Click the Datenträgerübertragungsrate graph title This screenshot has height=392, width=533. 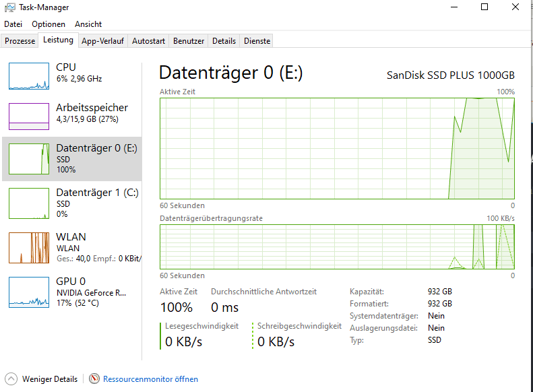pyautogui.click(x=211, y=218)
